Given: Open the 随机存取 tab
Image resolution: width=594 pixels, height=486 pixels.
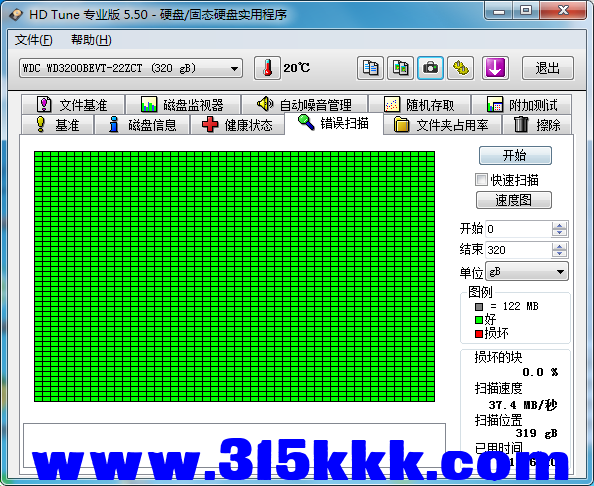Looking at the screenshot, I should coord(419,105).
